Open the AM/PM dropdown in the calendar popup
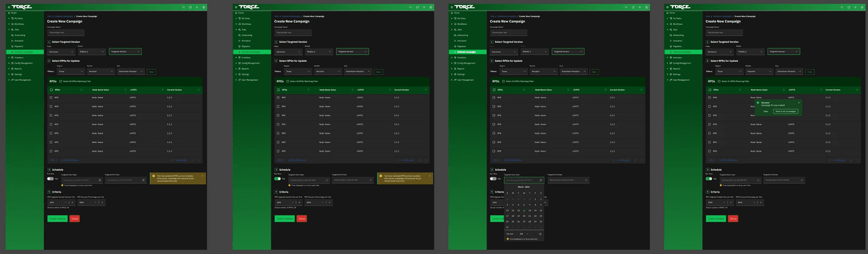The image size is (868, 254). click(x=524, y=234)
